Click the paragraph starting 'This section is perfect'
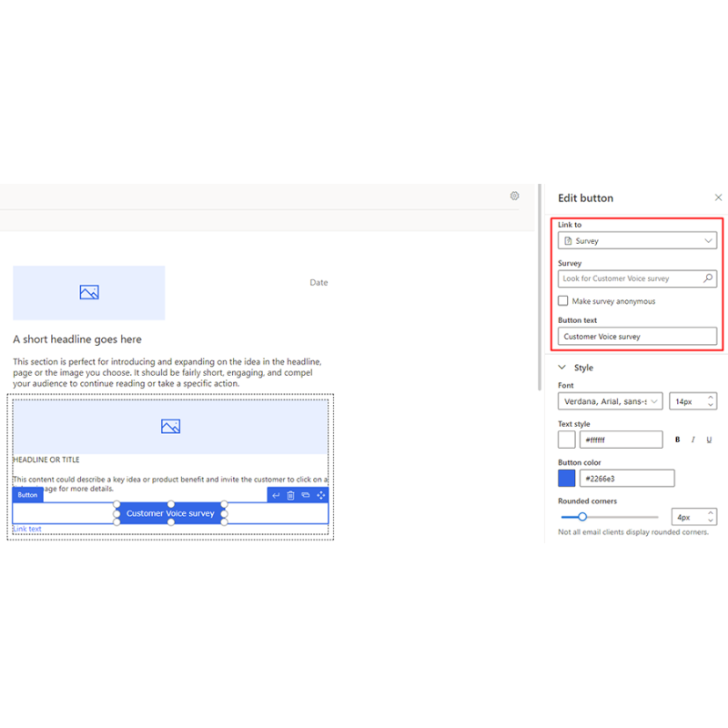 point(167,372)
